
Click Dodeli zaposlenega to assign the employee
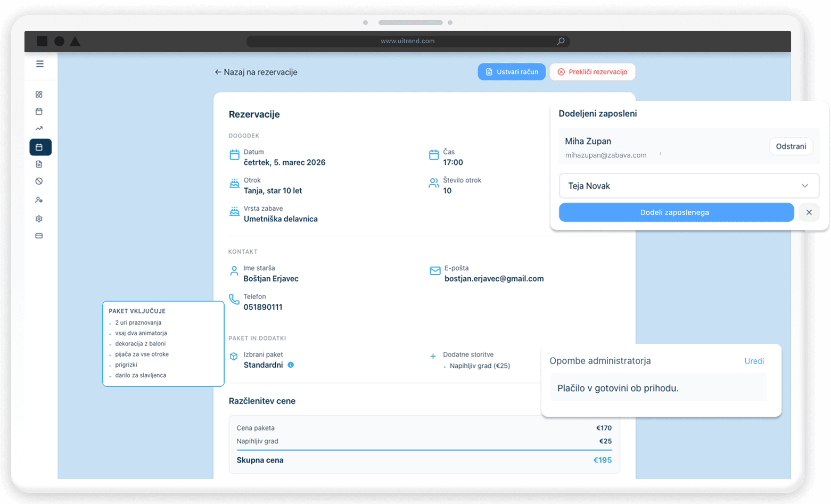click(x=676, y=212)
